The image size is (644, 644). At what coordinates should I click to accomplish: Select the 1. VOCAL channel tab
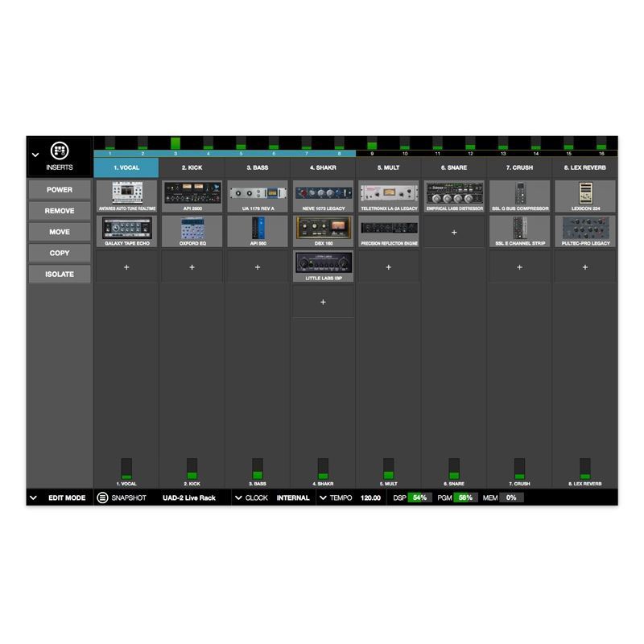coord(126,167)
